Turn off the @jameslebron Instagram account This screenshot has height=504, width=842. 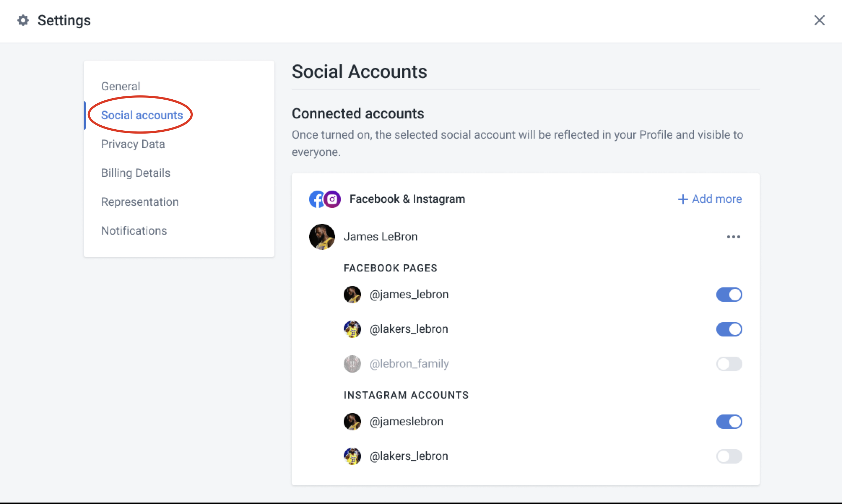click(x=729, y=422)
